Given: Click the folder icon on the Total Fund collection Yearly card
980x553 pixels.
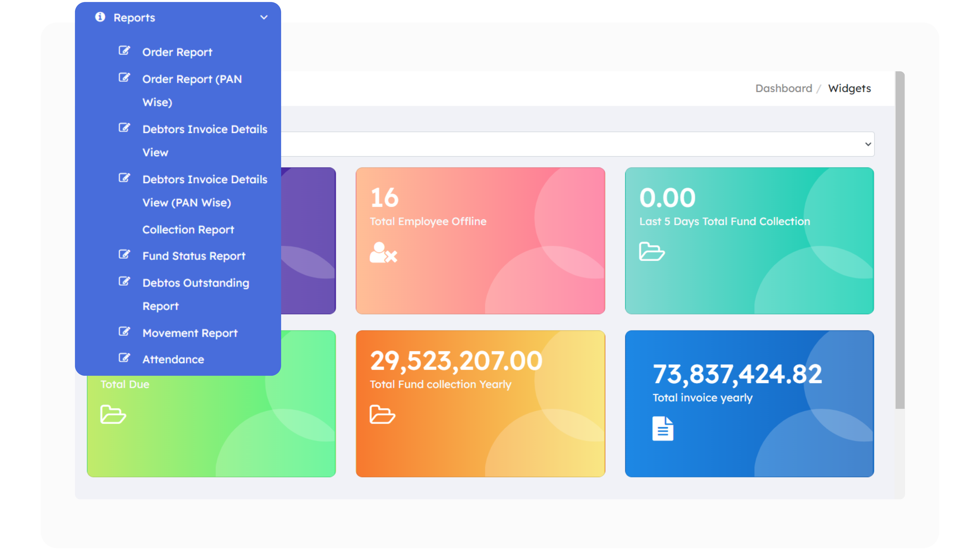Looking at the screenshot, I should click(x=382, y=414).
